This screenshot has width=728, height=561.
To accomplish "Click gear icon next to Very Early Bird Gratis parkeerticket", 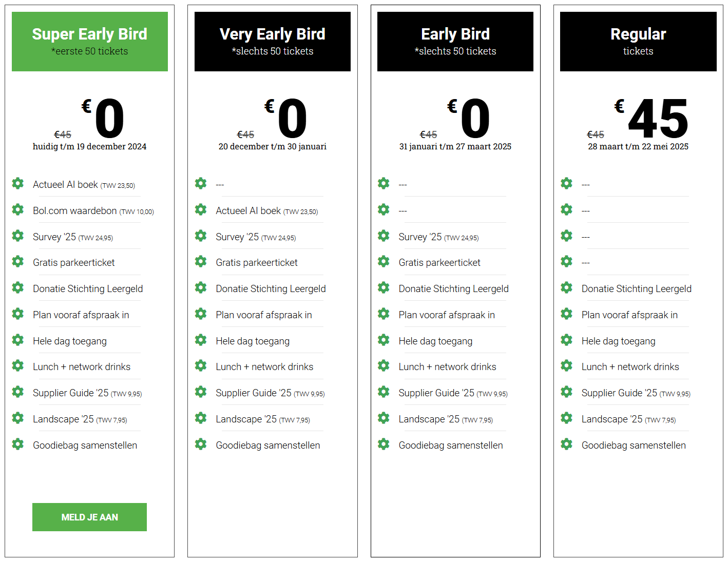I will pyautogui.click(x=201, y=261).
